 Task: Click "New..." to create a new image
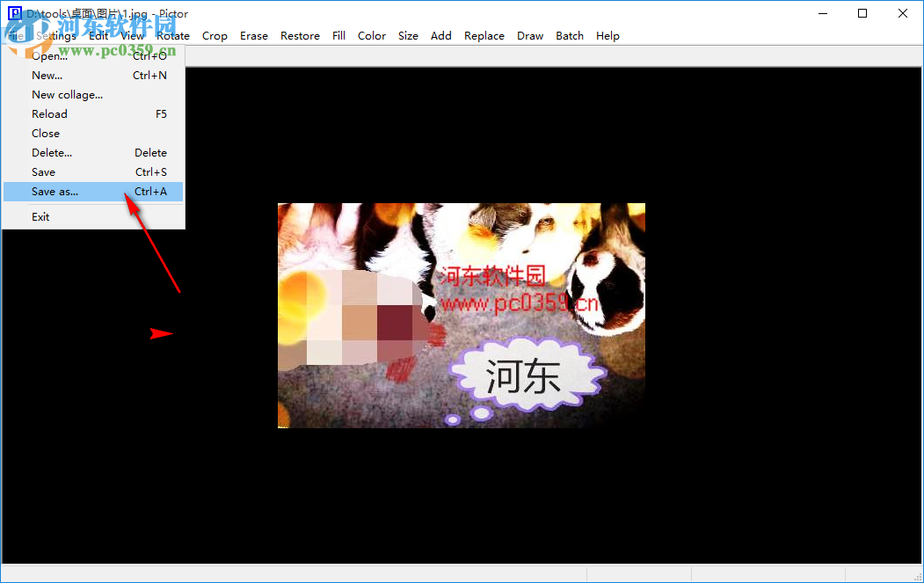click(x=47, y=75)
